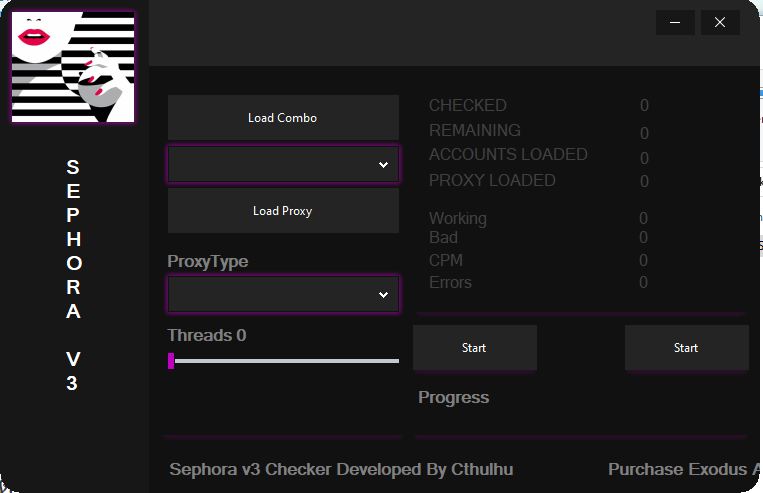763x493 pixels.
Task: Close the Sephora v3 window
Action: click(720, 22)
